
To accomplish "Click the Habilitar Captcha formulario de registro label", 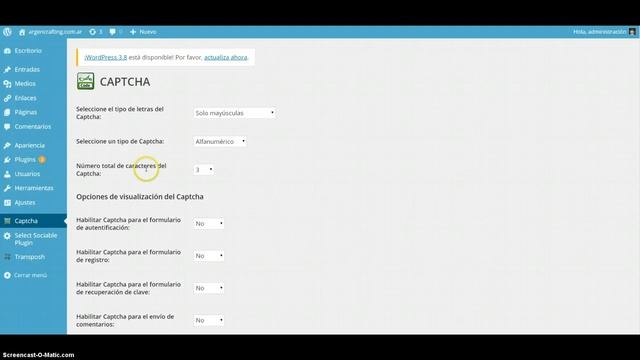I will pyautogui.click(x=128, y=256).
